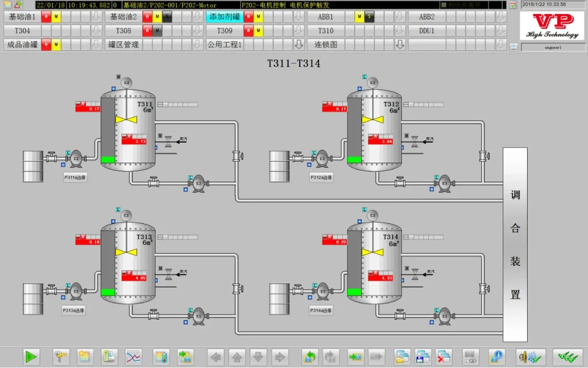Viewport: 588px width, 368px height.
Task: Click the T313 green tank level bar
Action: point(108,292)
